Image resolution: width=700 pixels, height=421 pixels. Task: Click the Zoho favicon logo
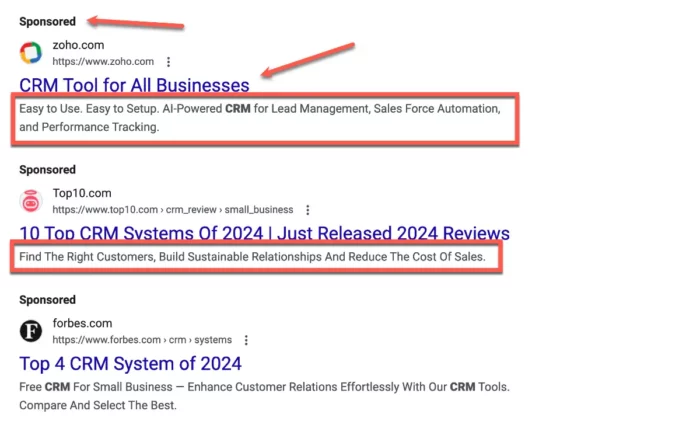31,53
